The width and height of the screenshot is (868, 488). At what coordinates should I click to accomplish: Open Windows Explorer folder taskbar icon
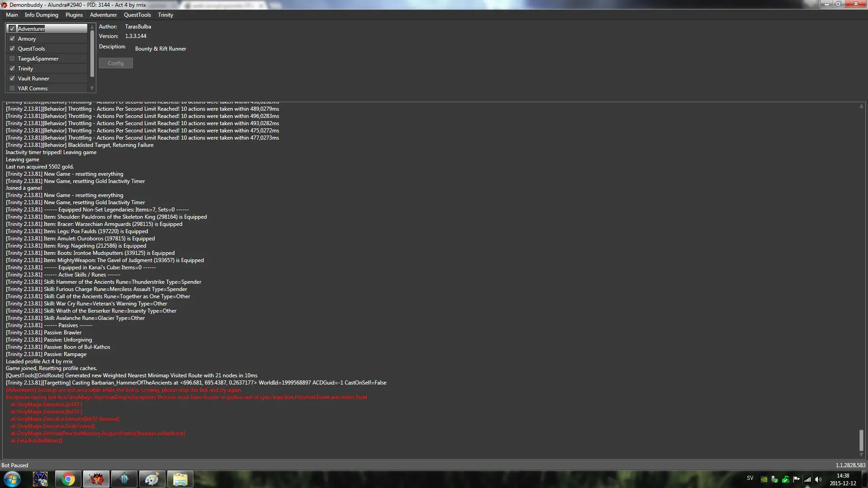pyautogui.click(x=180, y=479)
